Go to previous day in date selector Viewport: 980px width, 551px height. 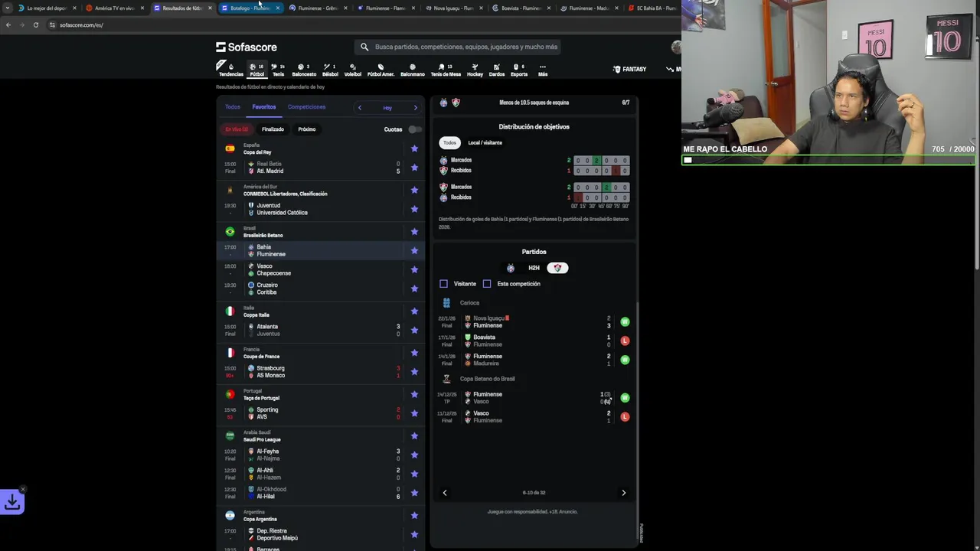pos(360,108)
